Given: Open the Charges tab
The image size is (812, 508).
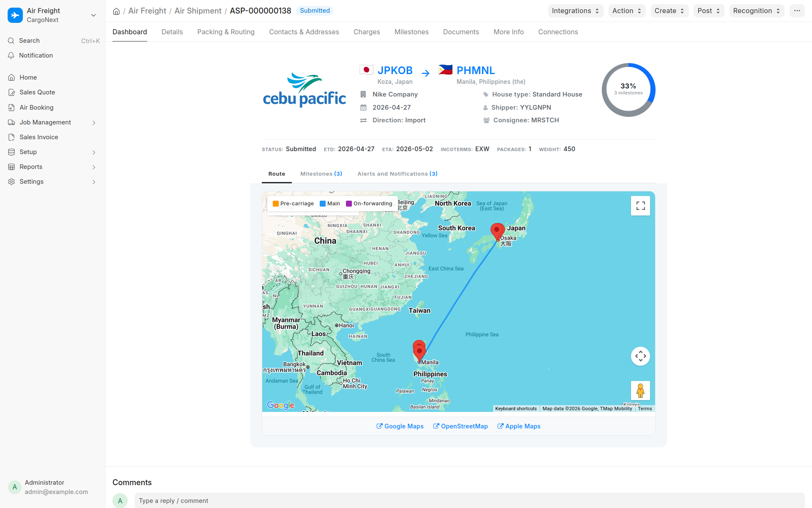Looking at the screenshot, I should (x=367, y=32).
